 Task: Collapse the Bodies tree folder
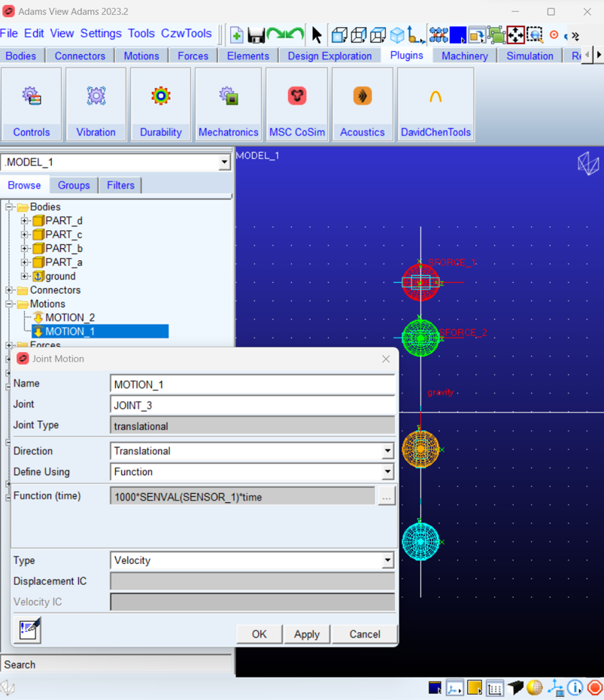[x=9, y=207]
